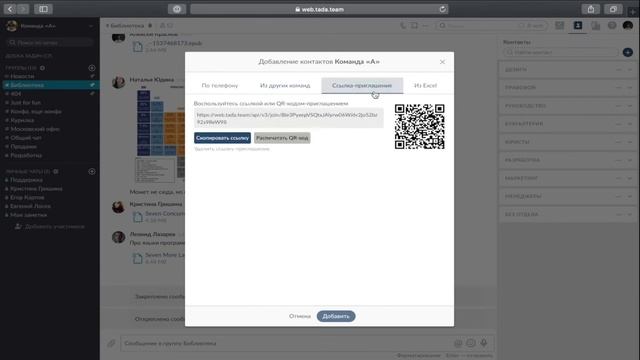Image resolution: width=640 pixels, height=360 pixels.
Task: Click the invitation QR code image
Action: (419, 126)
